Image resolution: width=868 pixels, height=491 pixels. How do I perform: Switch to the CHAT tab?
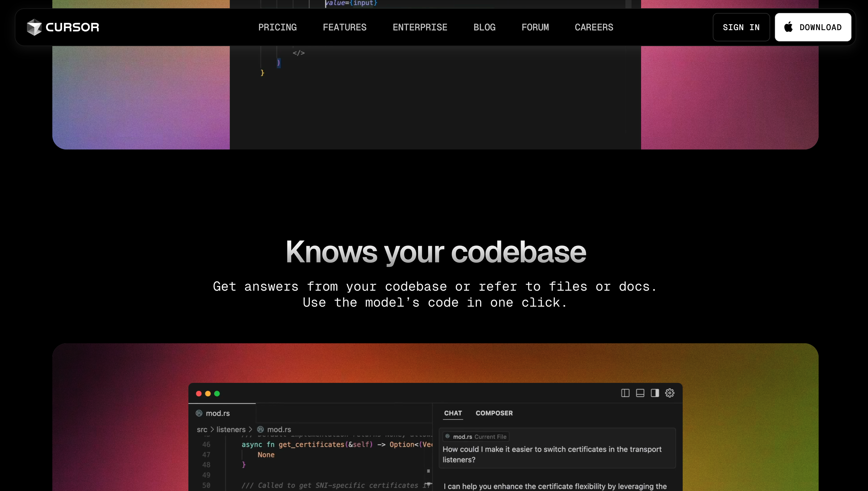(x=453, y=413)
